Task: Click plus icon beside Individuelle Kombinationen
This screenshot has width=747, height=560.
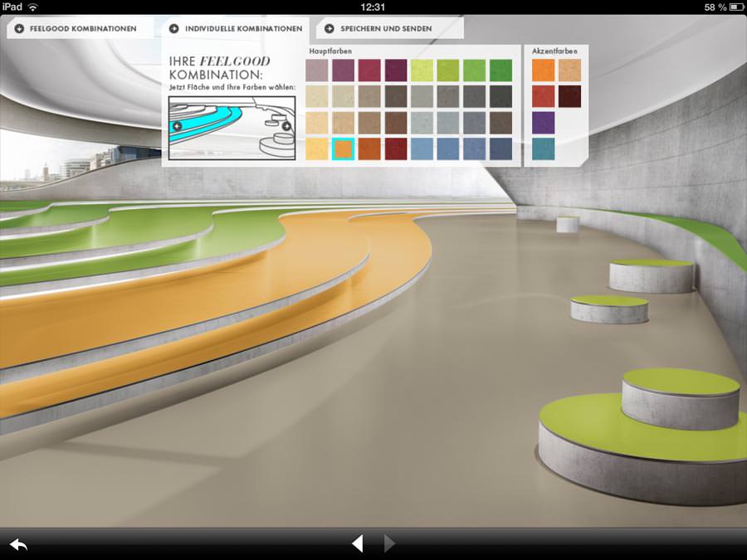Action: pyautogui.click(x=174, y=28)
